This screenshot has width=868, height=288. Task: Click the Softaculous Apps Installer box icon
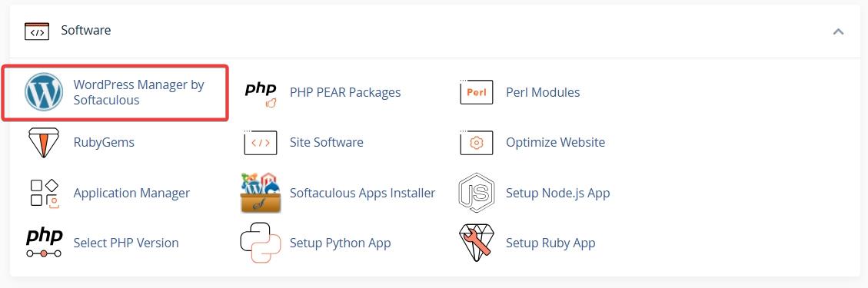(x=260, y=193)
